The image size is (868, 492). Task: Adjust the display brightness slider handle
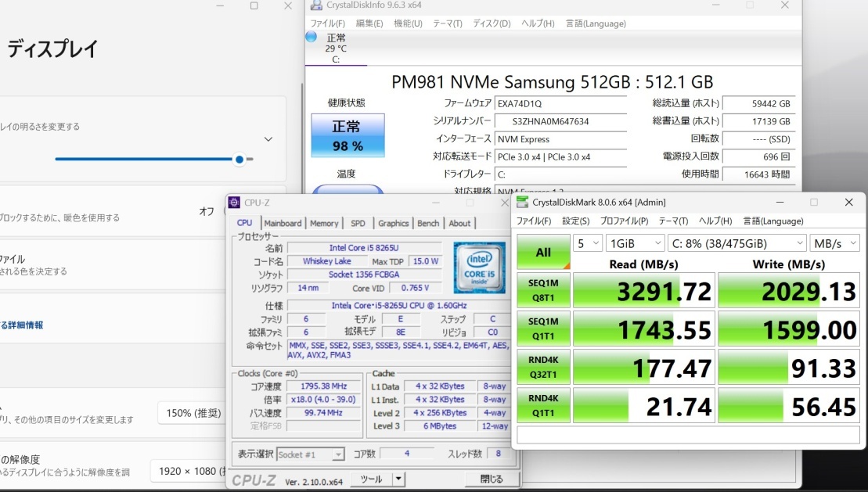pyautogui.click(x=240, y=160)
